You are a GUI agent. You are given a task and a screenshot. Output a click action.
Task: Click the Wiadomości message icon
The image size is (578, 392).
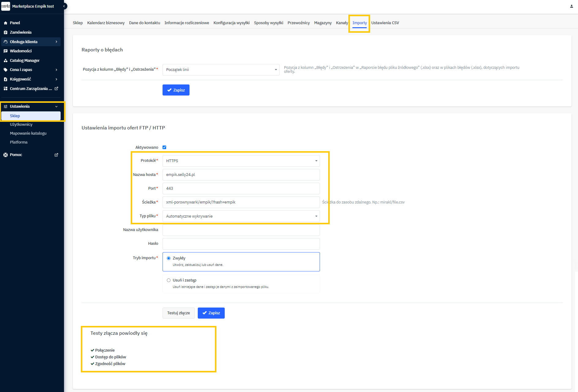6,51
